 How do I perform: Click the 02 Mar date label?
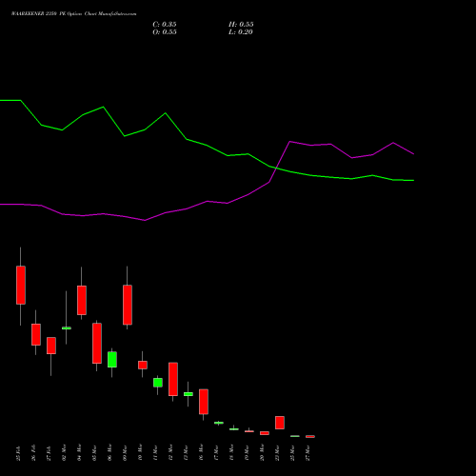pyautogui.click(x=64, y=453)
